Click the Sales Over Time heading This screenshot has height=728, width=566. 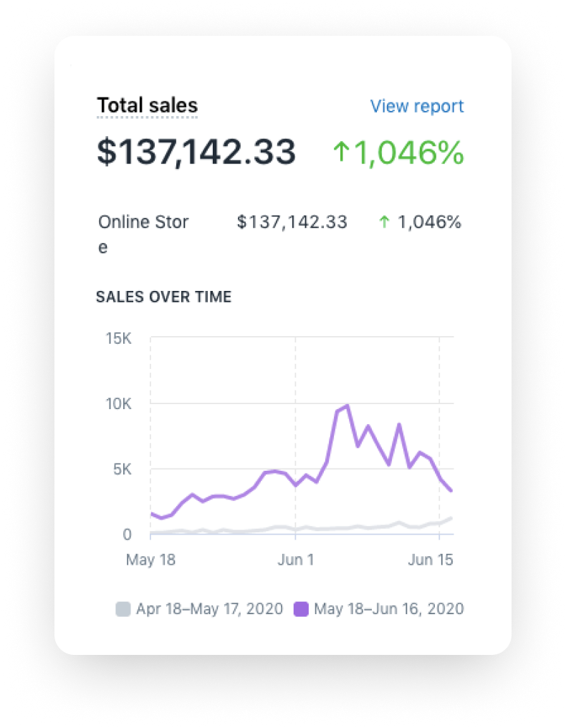point(163,297)
